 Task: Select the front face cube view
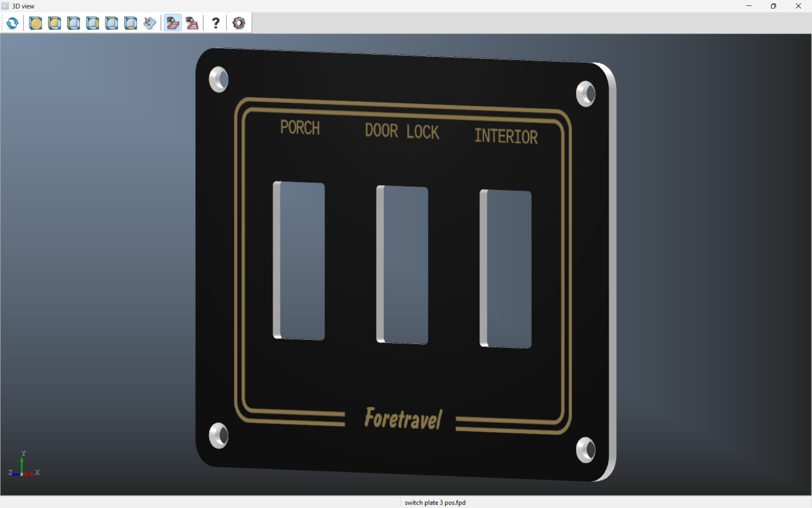pyautogui.click(x=36, y=23)
